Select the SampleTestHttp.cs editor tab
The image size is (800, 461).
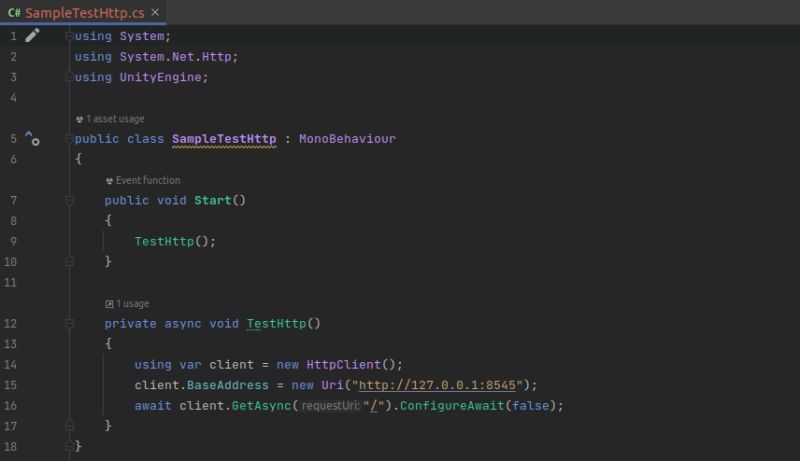[83, 13]
